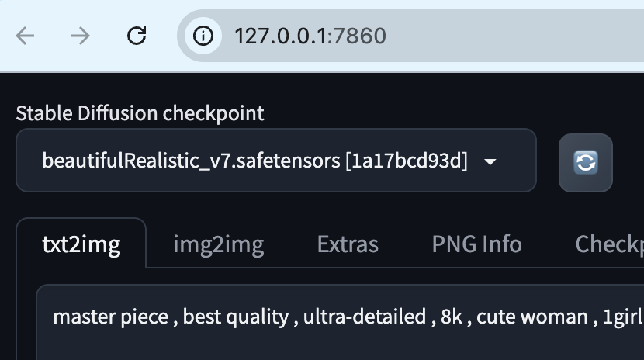Click the Stable Diffusion checkpoint label
644x360 pixels.
140,113
